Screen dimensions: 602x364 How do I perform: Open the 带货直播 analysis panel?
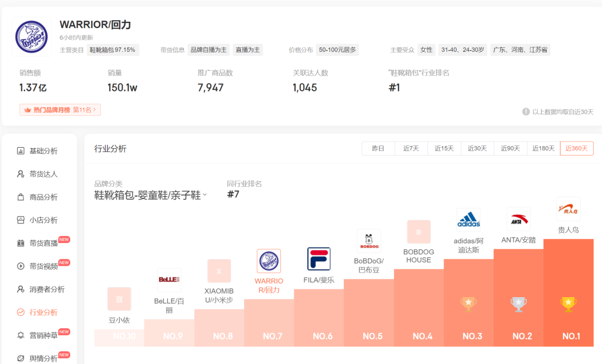(43, 243)
